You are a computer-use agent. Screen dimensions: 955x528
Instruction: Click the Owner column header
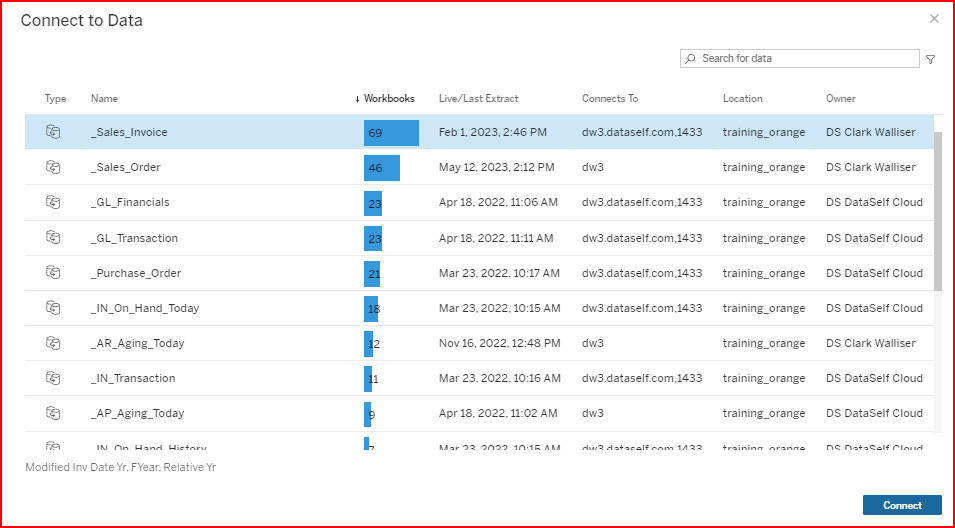click(x=840, y=99)
